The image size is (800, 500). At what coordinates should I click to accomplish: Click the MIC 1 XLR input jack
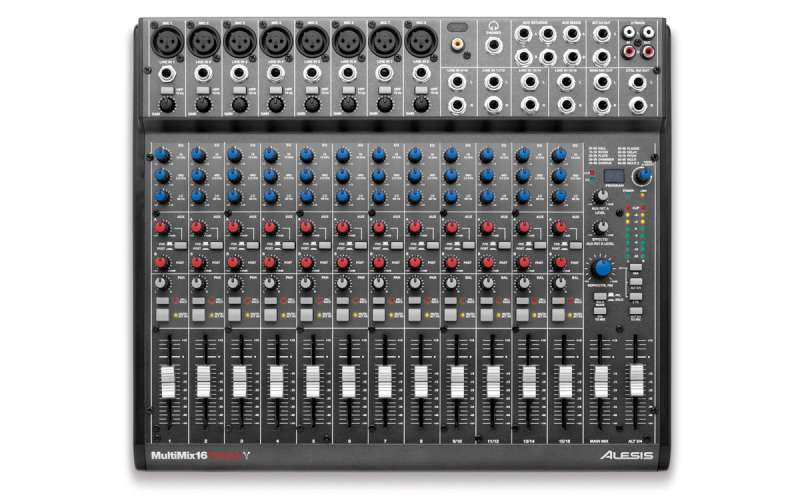click(x=168, y=42)
